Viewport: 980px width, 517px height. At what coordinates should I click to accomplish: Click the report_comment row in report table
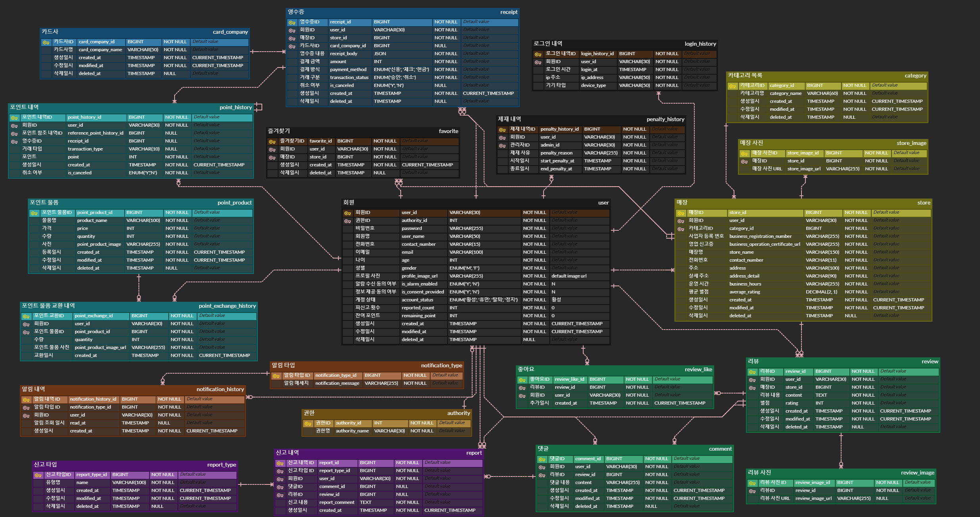pos(336,502)
